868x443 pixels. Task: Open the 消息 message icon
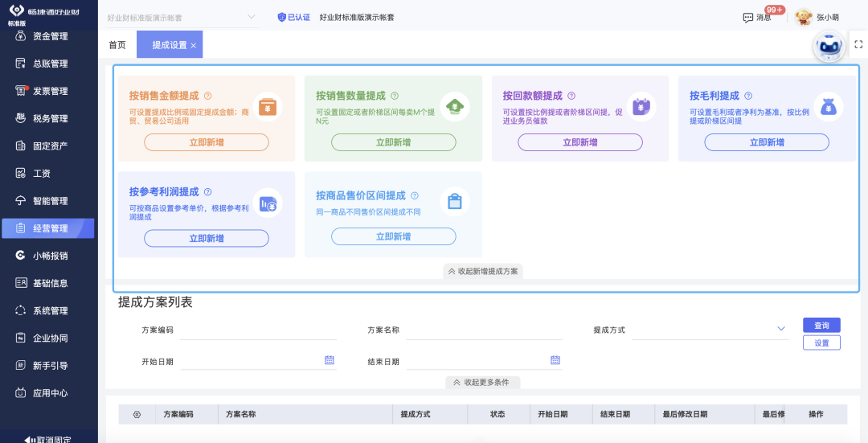[x=748, y=18]
